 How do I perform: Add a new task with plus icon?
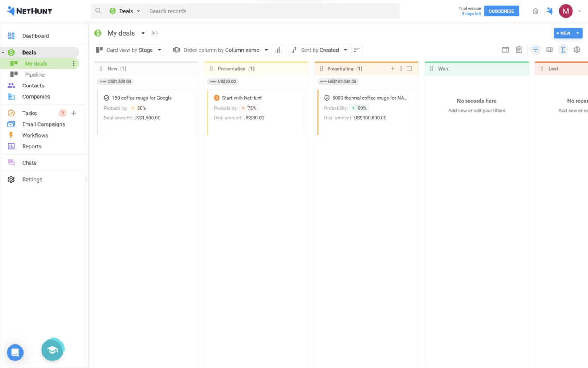74,113
